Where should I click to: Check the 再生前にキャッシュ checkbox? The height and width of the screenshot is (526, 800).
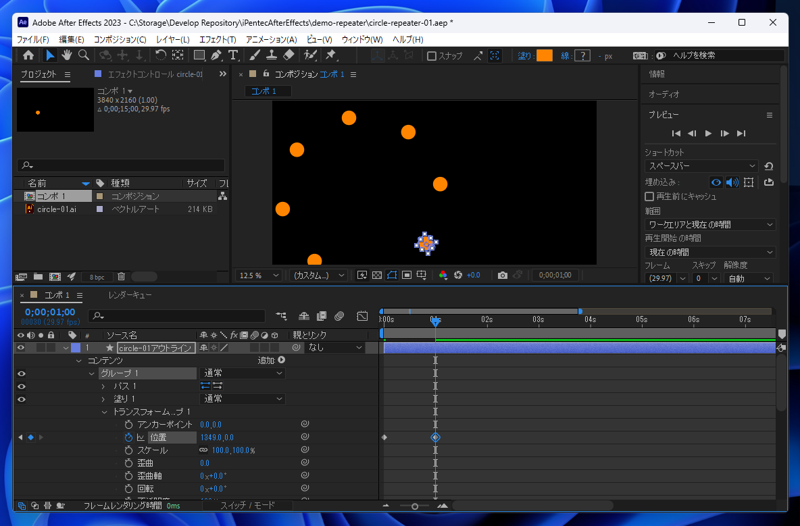point(650,197)
